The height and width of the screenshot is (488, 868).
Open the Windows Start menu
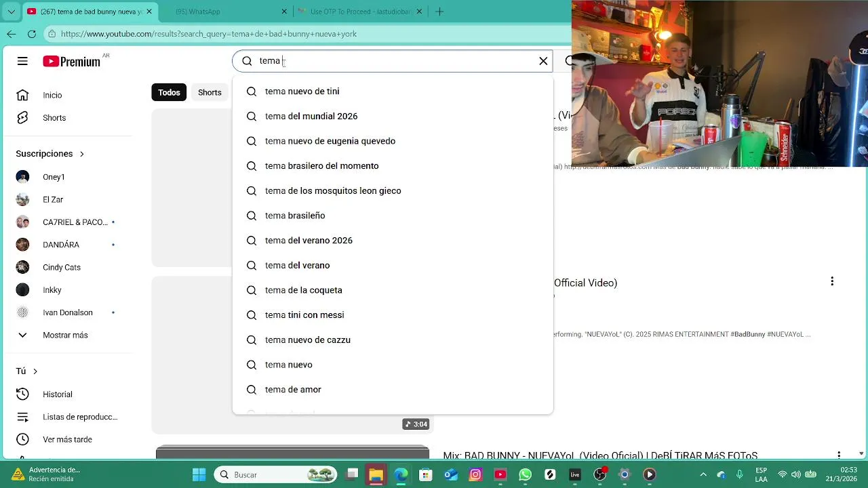click(199, 474)
